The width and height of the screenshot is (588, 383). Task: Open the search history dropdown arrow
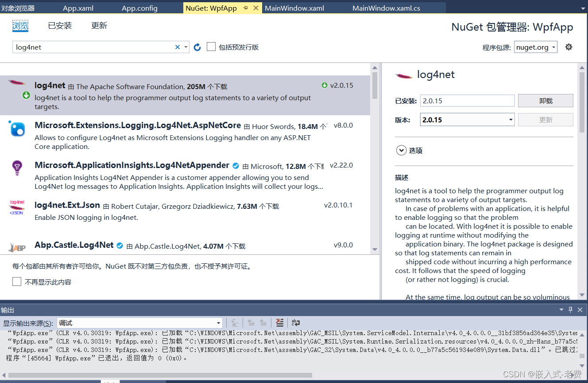(x=186, y=47)
